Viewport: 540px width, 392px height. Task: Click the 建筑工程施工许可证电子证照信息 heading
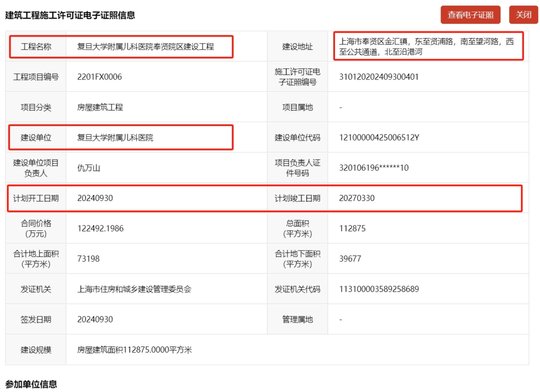70,15
